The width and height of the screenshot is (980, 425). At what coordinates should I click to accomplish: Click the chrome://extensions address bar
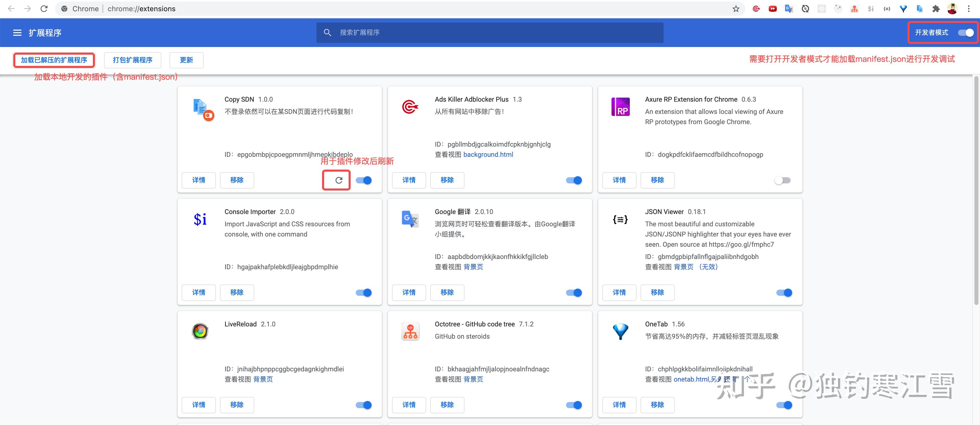(399, 9)
